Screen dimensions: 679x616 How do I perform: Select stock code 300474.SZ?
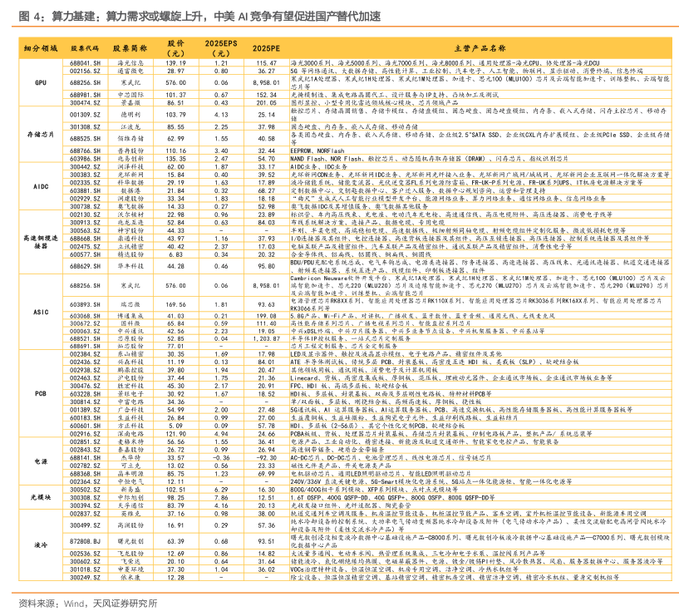pos(85,103)
